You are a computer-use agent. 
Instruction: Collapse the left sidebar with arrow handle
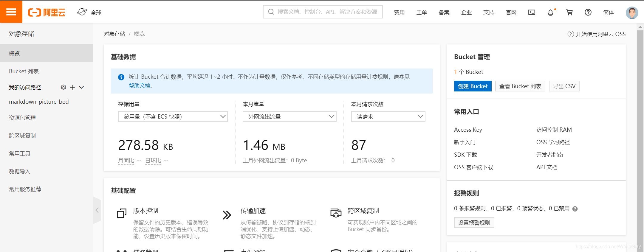(x=97, y=210)
